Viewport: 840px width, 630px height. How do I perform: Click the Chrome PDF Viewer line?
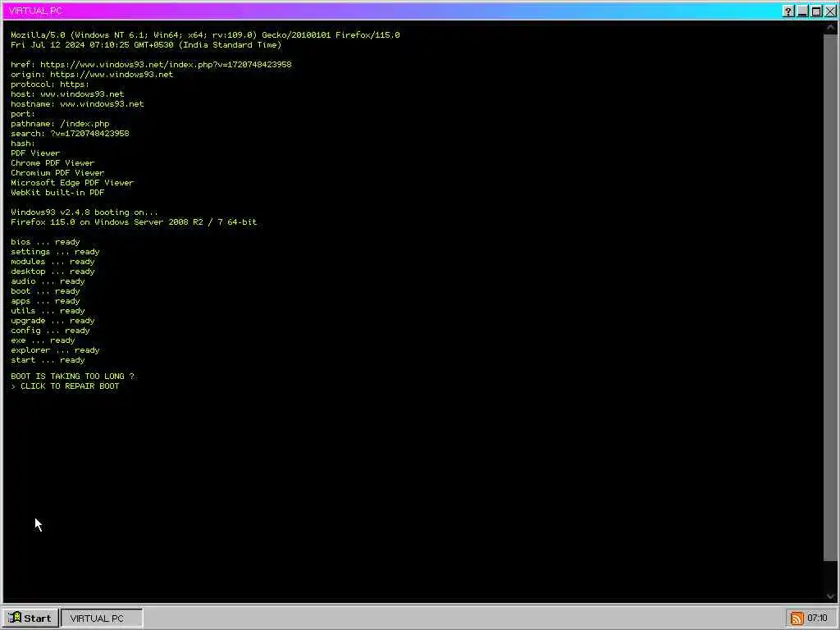pos(52,163)
